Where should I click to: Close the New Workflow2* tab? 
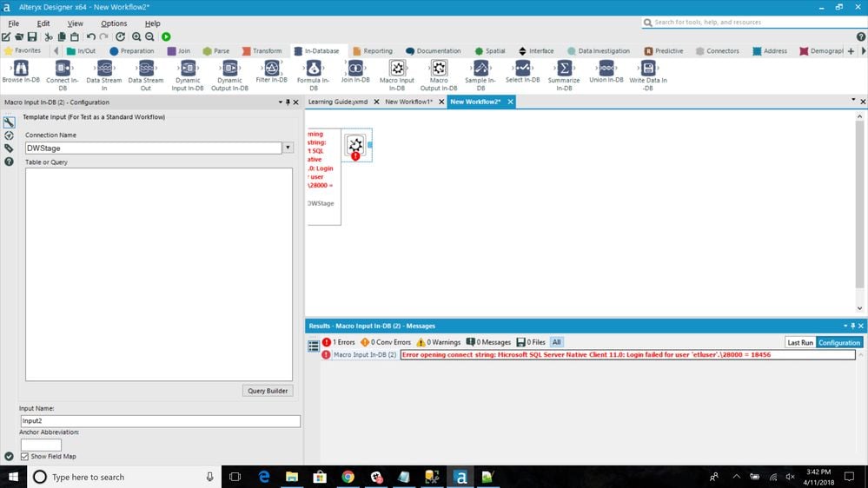coord(510,102)
